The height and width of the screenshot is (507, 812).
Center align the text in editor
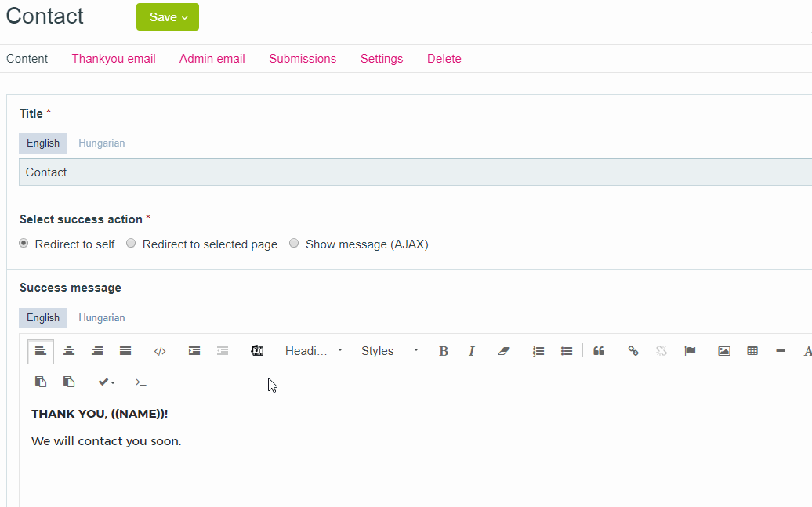click(x=69, y=351)
